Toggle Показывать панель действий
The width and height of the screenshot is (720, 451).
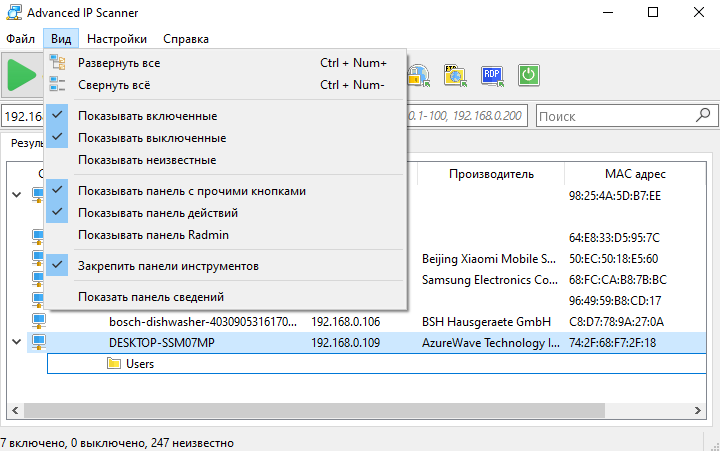pyautogui.click(x=225, y=213)
